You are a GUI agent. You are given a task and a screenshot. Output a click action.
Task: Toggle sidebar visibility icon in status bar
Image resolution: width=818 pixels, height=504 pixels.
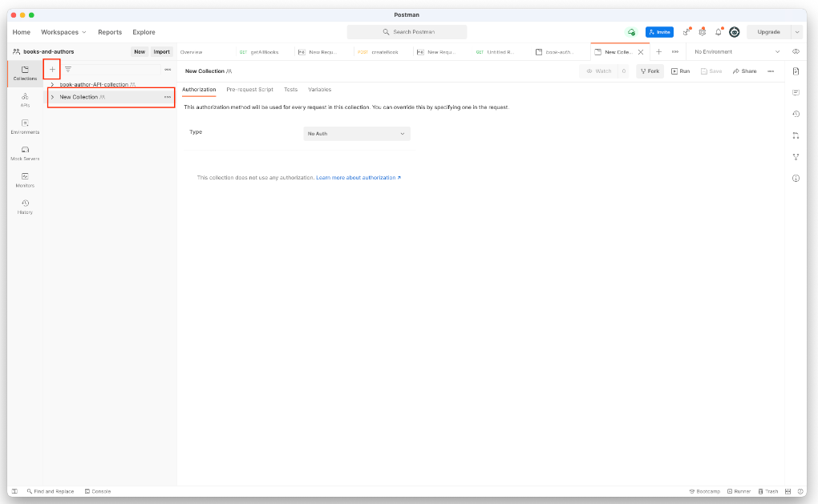point(14,491)
